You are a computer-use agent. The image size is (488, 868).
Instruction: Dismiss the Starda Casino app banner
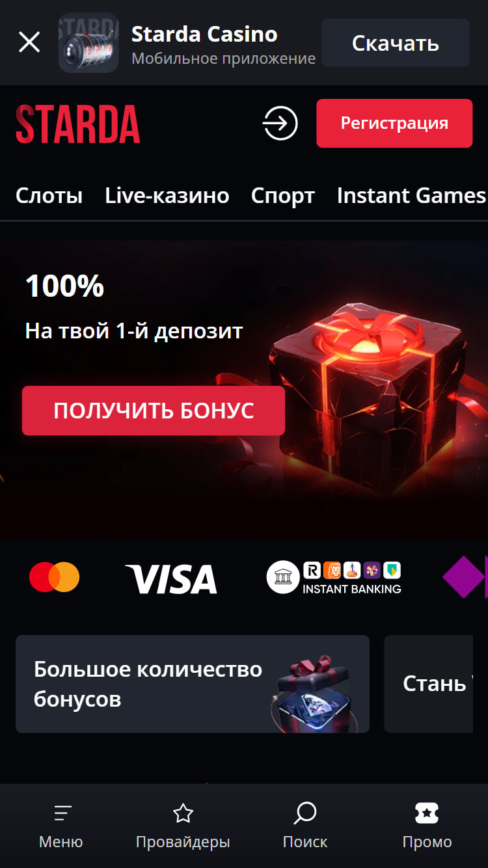[29, 42]
